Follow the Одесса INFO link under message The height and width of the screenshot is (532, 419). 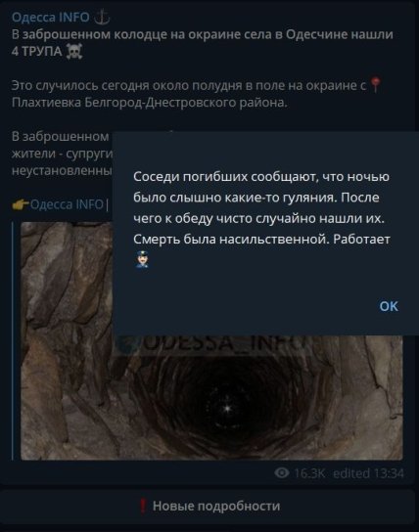coord(67,204)
